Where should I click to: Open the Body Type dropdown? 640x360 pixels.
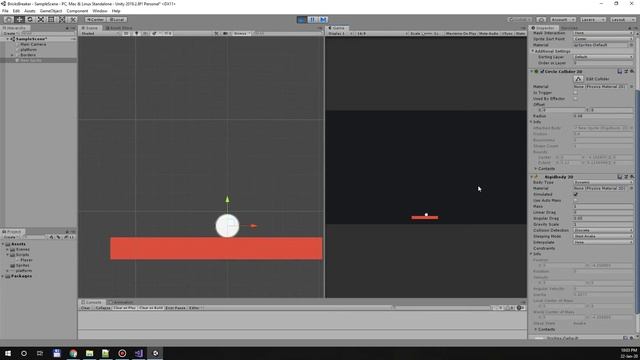603,182
